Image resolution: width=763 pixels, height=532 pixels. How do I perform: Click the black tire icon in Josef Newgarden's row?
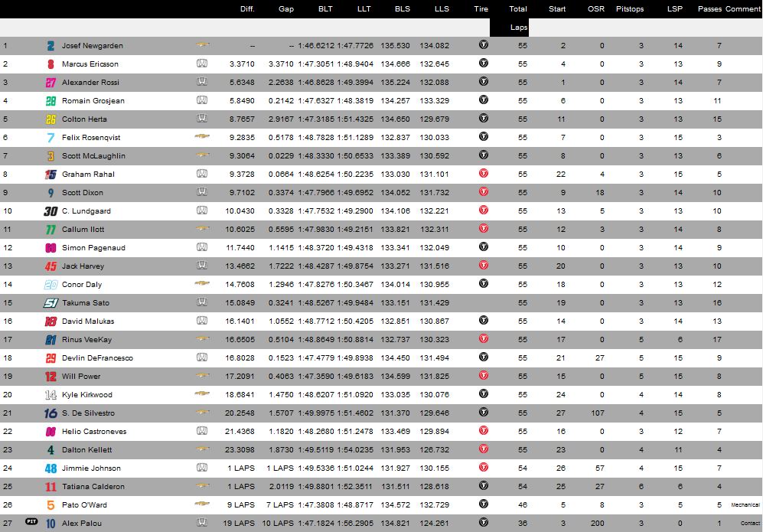[x=484, y=46]
